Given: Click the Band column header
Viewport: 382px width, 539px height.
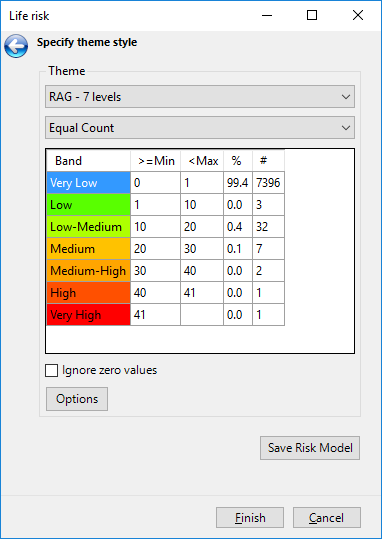Looking at the screenshot, I should point(88,161).
